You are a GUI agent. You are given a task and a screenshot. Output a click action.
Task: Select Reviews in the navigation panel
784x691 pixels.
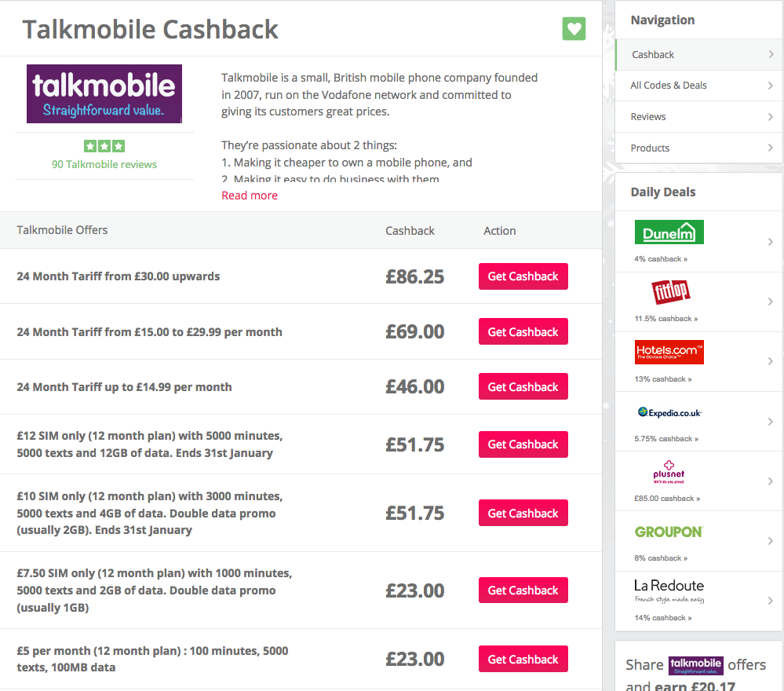pos(648,117)
